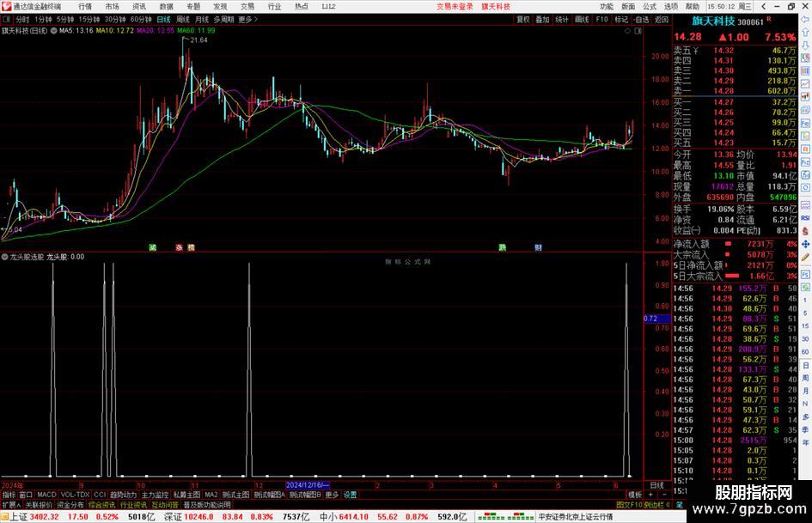Click the back chevron next to the clock

[764, 6]
